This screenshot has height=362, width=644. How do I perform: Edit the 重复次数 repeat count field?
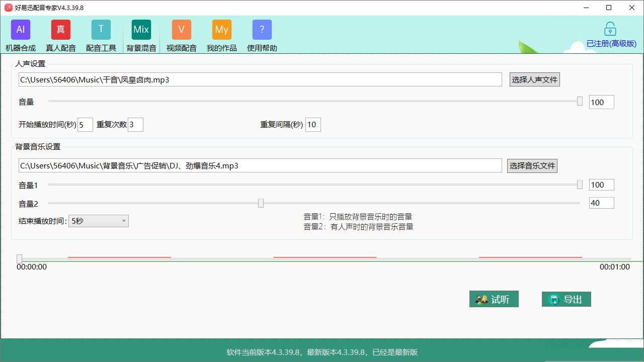pyautogui.click(x=135, y=124)
